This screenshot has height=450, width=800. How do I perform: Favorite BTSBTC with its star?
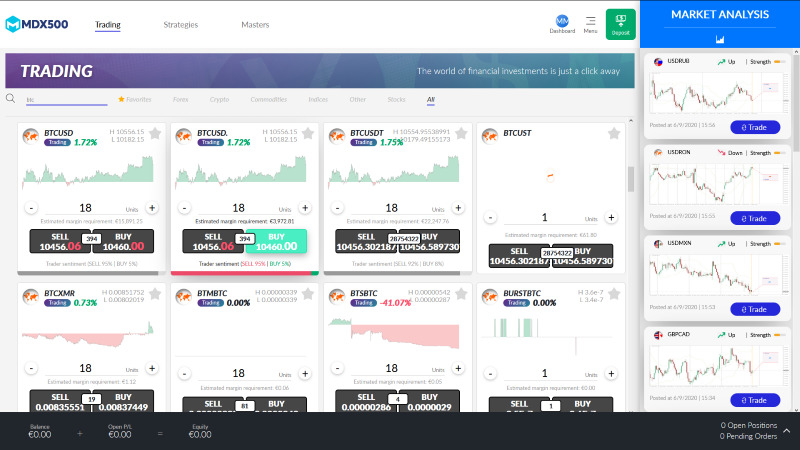461,294
